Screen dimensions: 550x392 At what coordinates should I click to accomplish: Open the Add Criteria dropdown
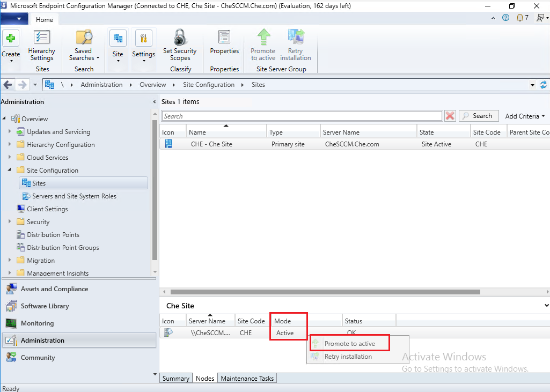tap(525, 116)
